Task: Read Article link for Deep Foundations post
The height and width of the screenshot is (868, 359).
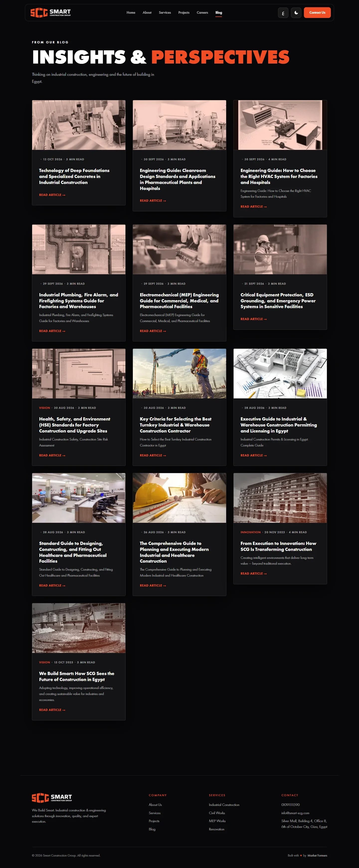Action: pos(52,195)
